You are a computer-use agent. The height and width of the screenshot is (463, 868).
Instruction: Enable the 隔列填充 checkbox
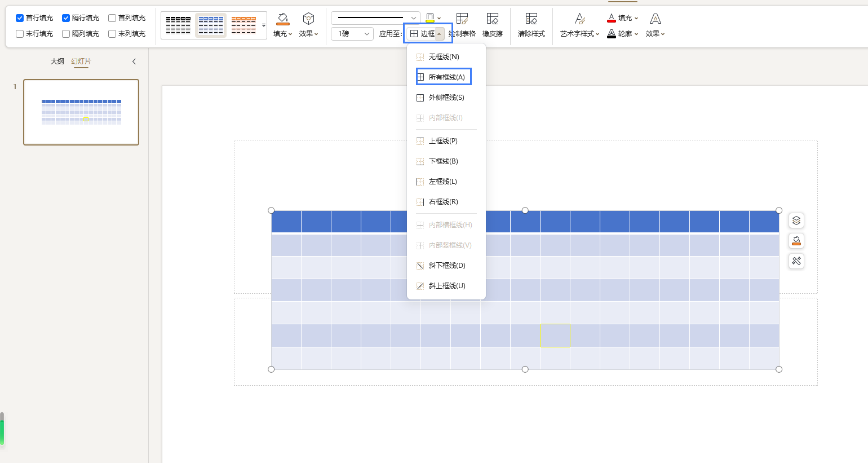tap(66, 34)
